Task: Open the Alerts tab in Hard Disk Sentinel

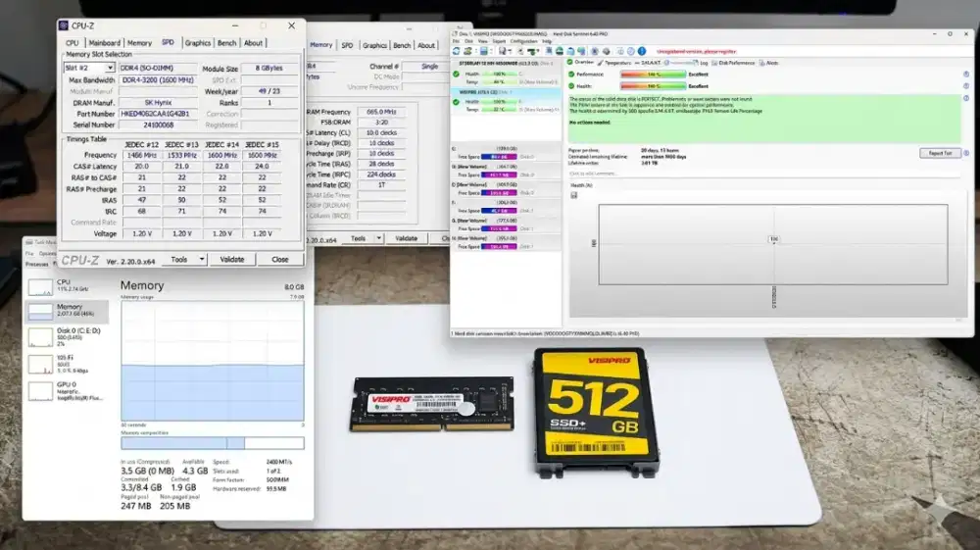Action: (x=769, y=63)
